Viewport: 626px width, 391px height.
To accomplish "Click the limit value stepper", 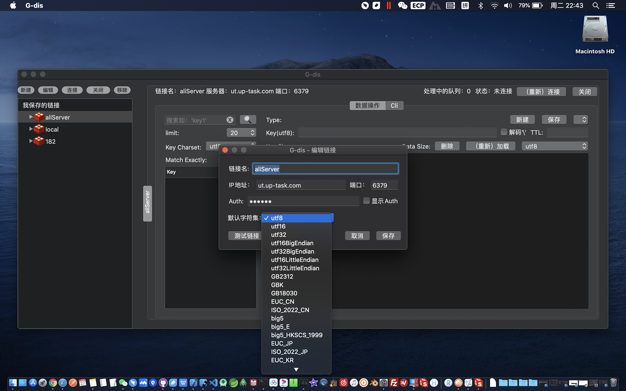I will [252, 133].
